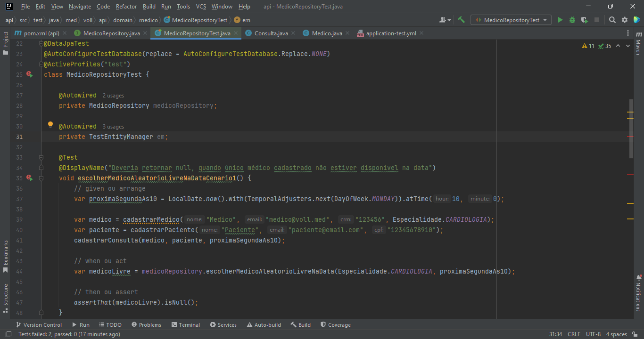Open run gutter icon beside escolherMedicoAleatorioLivreNaDataCenario1
The width and height of the screenshot is (644, 339).
tap(30, 178)
